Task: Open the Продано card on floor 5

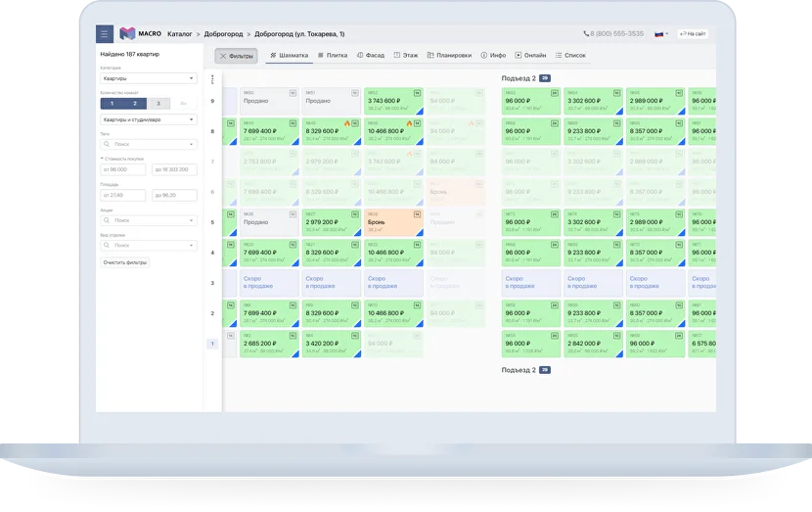Action: point(269,222)
